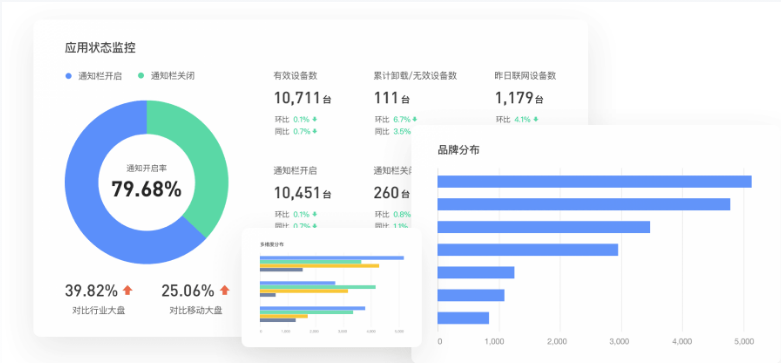Click the 应用状态监控 panel title
Screen dimensions: 781x363
pyautogui.click(x=100, y=48)
